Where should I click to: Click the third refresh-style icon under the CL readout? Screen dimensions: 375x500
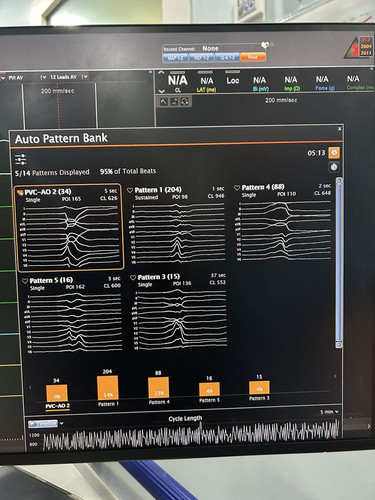[x=185, y=101]
